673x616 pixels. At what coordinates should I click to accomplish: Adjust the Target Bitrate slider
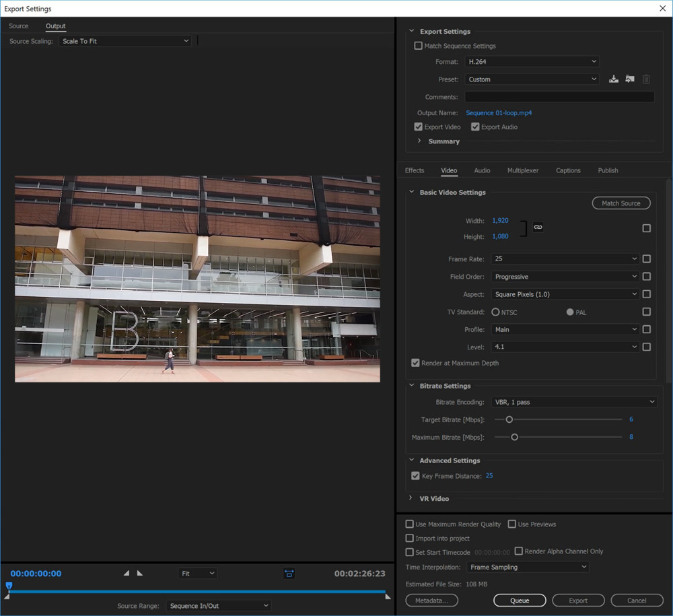509,419
